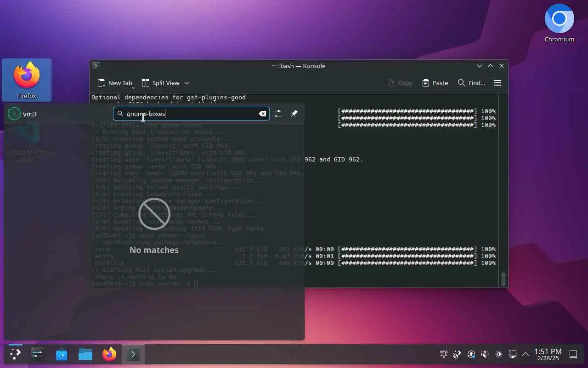Click the vm3 user avatar

coord(14,114)
